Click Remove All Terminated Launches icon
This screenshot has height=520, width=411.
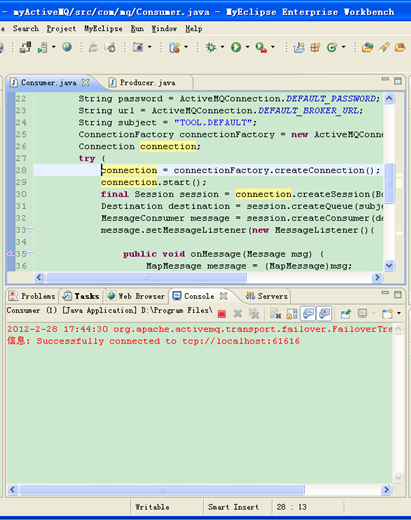point(254,313)
